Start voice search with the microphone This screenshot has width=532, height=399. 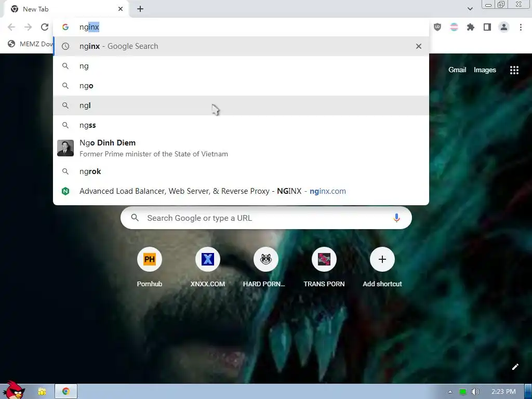396,218
